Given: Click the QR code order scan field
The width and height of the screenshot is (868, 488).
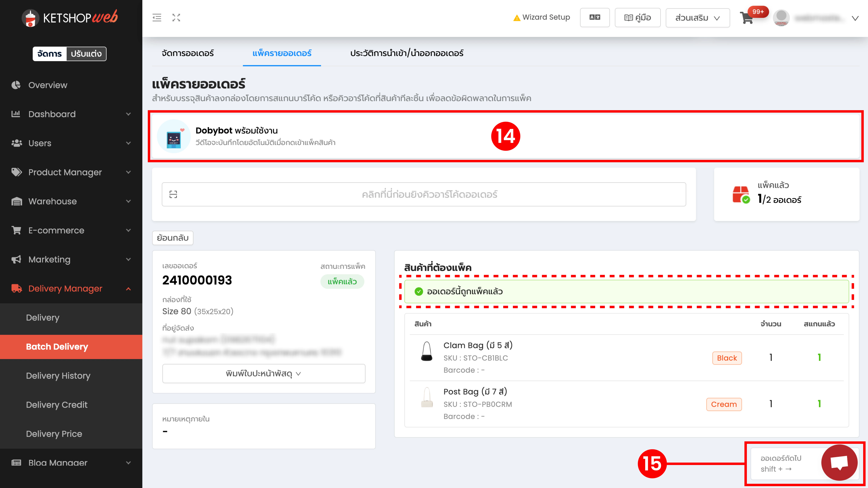Looking at the screenshot, I should click(x=424, y=194).
